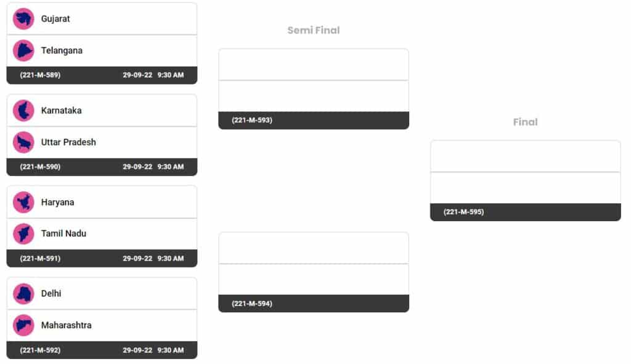This screenshot has width=631, height=364.
Task: Open match (221-M-591) details bar
Action: click(102, 258)
